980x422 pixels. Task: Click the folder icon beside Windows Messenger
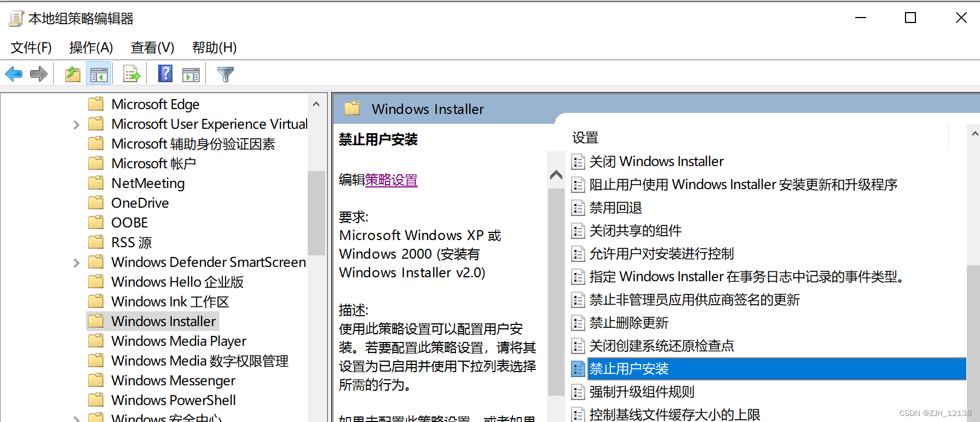pos(96,380)
